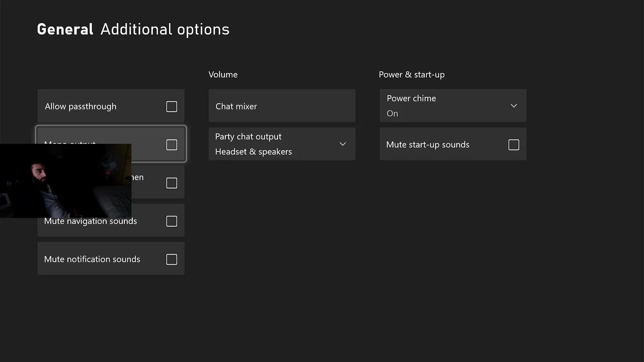Click the webcam overlay thumbnail
Image resolution: width=644 pixels, height=362 pixels.
coord(65,181)
